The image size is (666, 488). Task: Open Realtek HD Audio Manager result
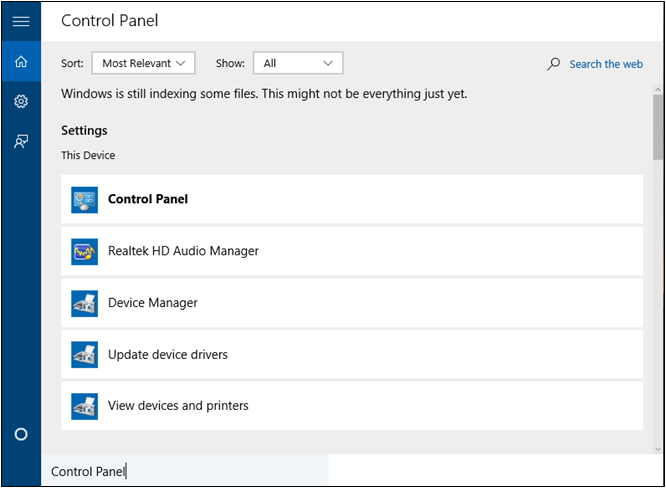pyautogui.click(x=183, y=251)
